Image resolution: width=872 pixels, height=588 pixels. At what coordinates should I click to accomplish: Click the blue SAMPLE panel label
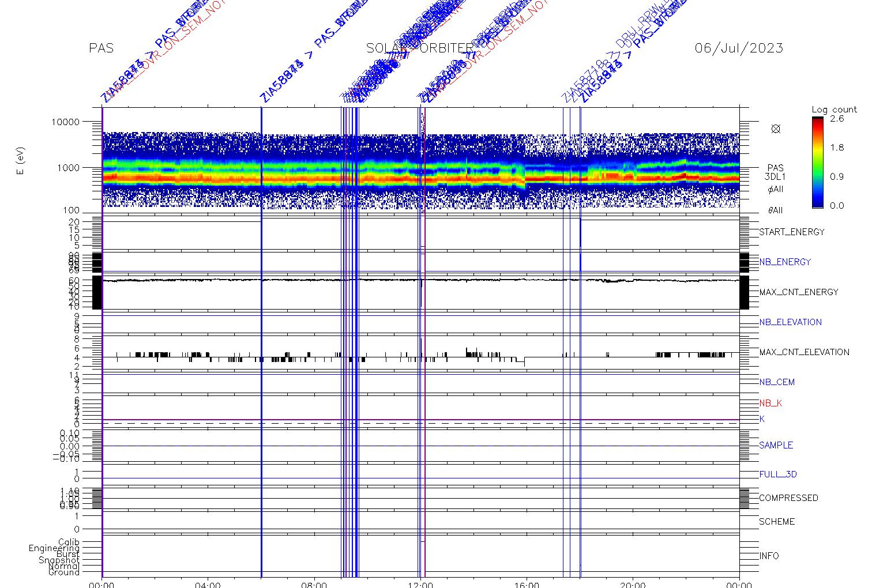pyautogui.click(x=776, y=446)
